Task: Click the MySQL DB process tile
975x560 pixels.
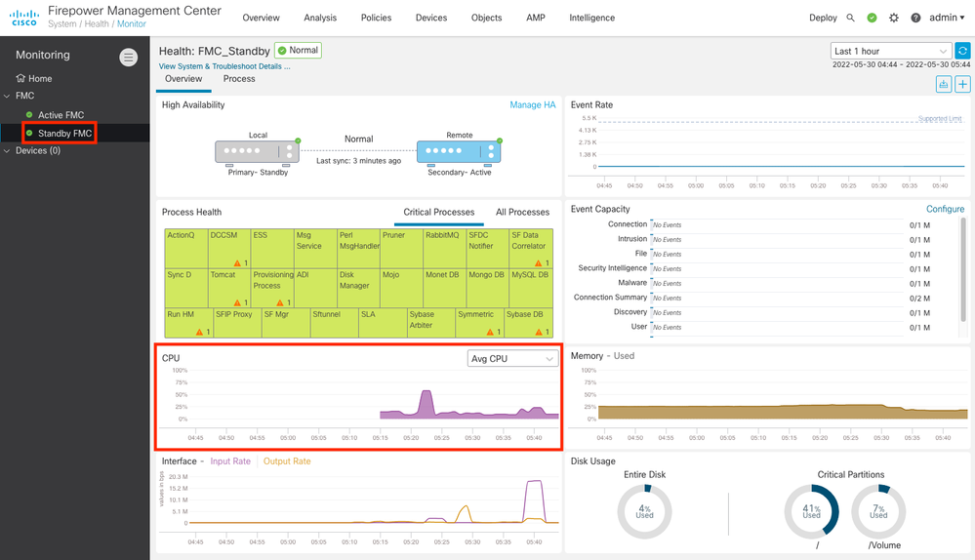Action: [x=530, y=288]
